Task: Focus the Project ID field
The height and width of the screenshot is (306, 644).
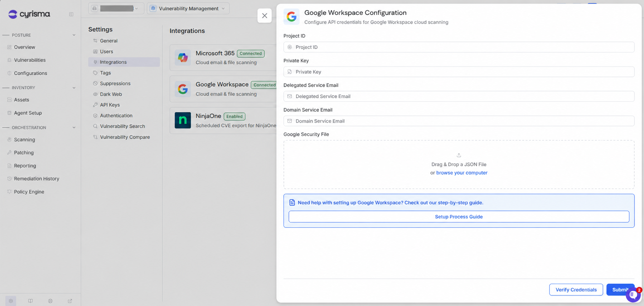Action: (459, 47)
